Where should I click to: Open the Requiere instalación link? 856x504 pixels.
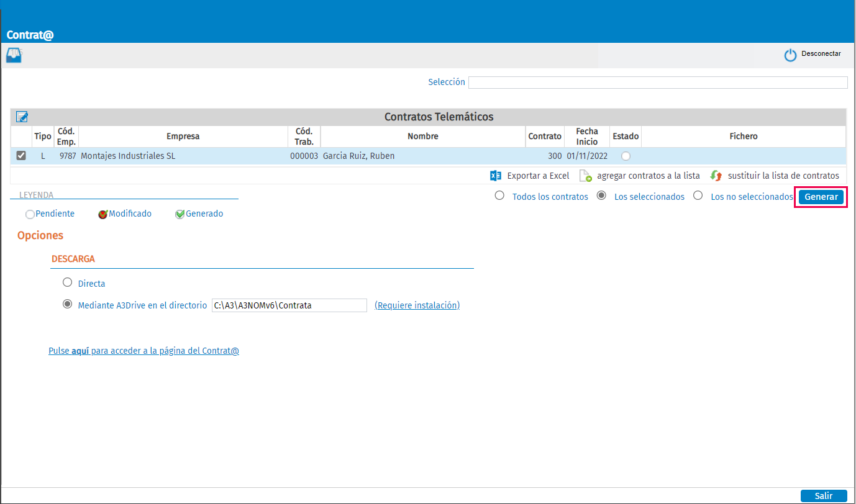pyautogui.click(x=417, y=305)
